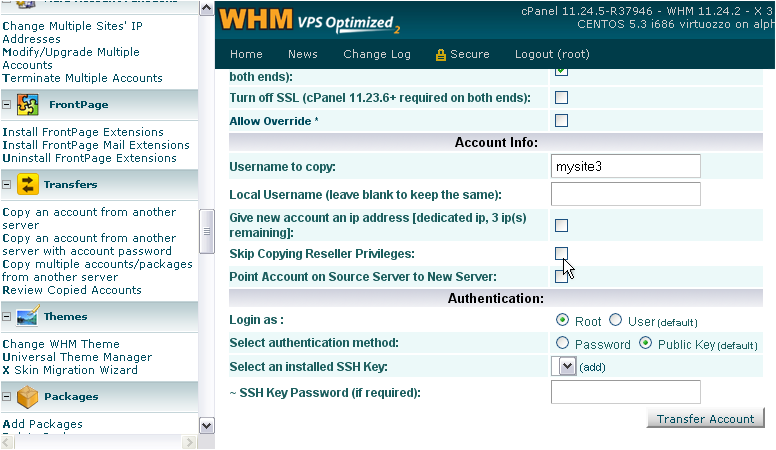Screen dimensions: 776x450
Task: Open the Home menu item
Action: coord(246,54)
